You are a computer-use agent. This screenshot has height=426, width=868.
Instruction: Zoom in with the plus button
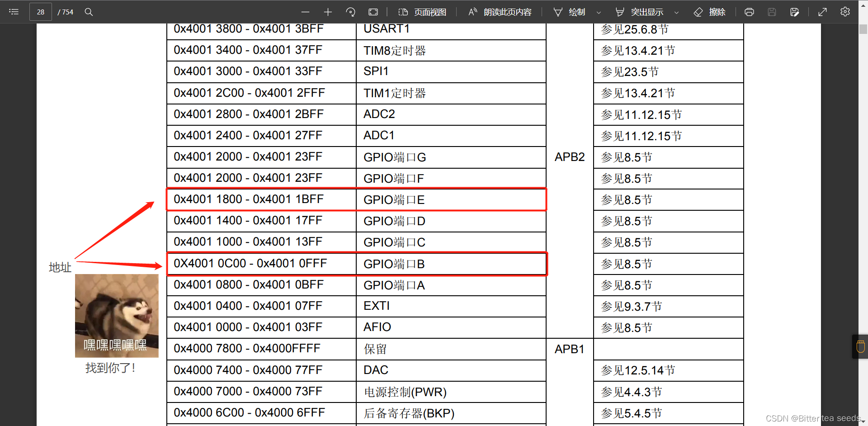point(328,12)
